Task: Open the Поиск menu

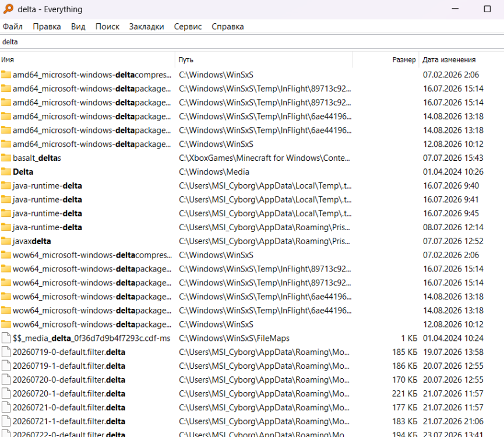Action: tap(107, 27)
